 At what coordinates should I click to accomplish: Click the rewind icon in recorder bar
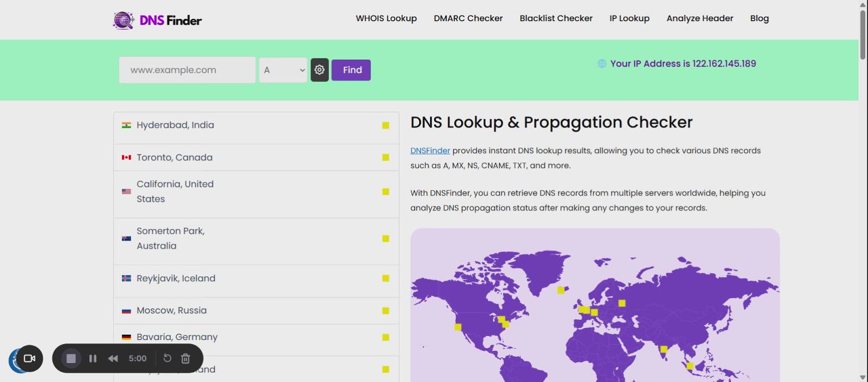[x=113, y=358]
